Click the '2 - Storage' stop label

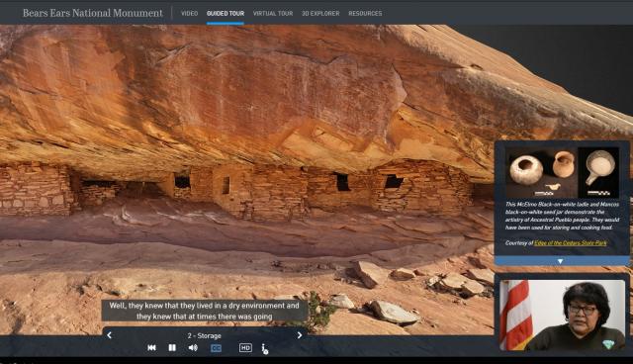point(205,335)
